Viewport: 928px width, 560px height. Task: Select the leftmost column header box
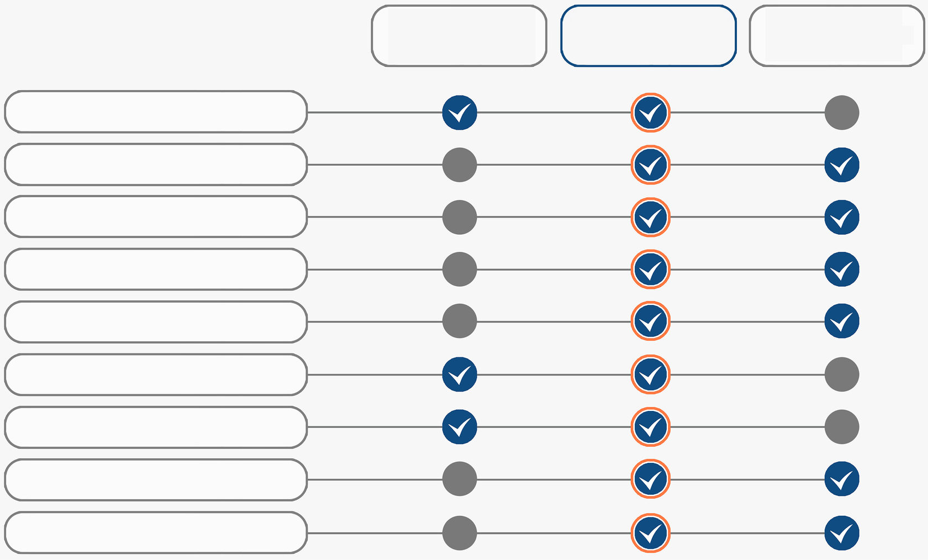459,36
